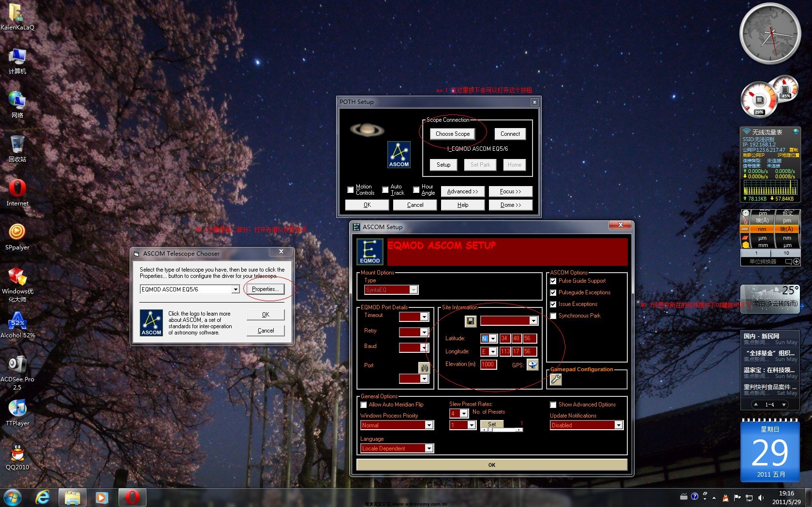
Task: Click the Elevation input field
Action: tap(488, 364)
